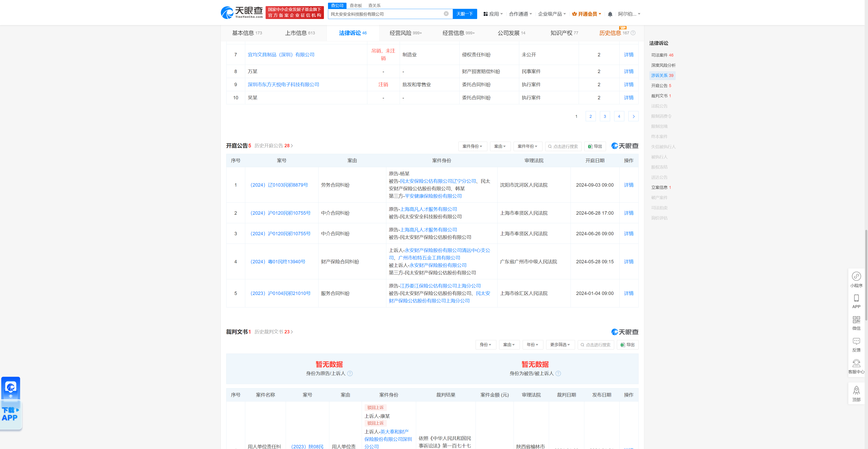Image resolution: width=868 pixels, height=449 pixels.
Task: Switch to 基本信息 tab
Action: (x=247, y=33)
